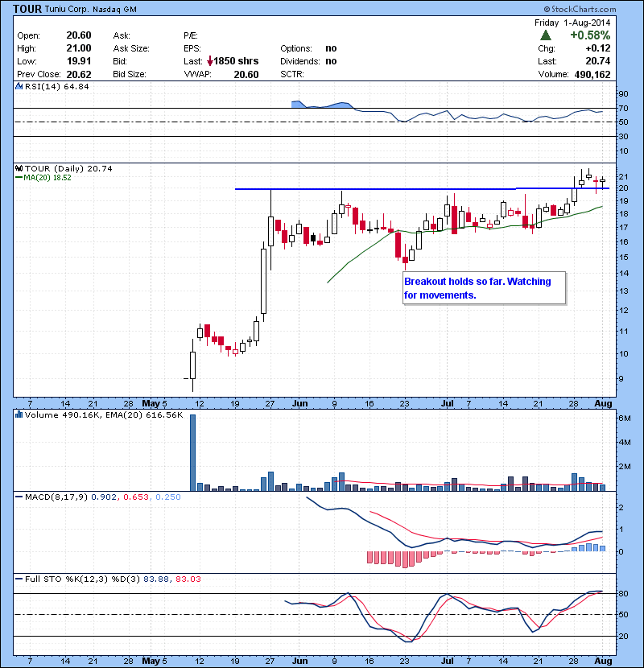Click the Low value 19.91
644x668 pixels.
click(79, 61)
